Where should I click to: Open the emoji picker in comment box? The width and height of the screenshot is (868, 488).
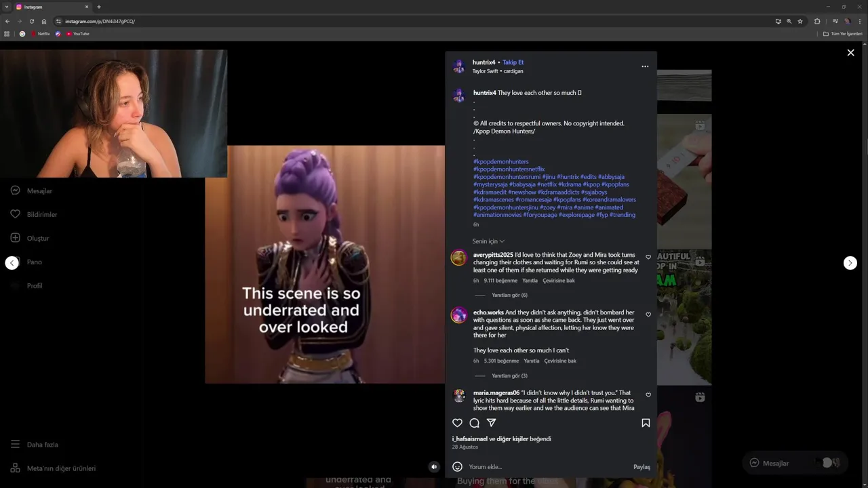point(457,466)
